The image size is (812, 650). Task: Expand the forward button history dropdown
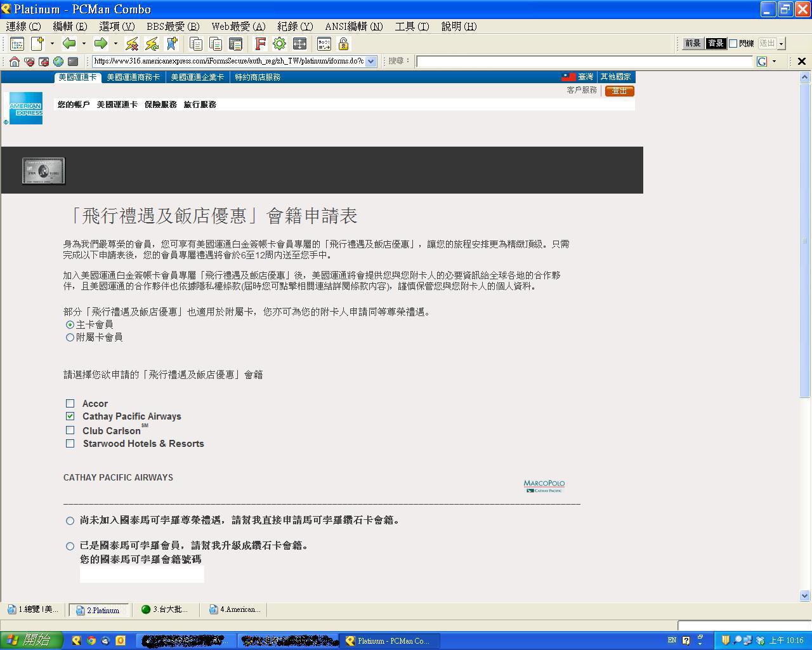115,44
